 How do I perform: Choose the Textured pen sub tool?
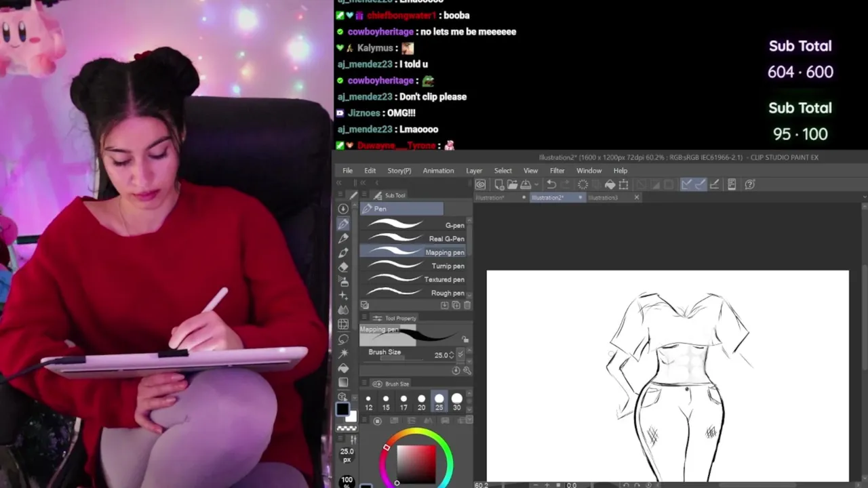coord(414,279)
